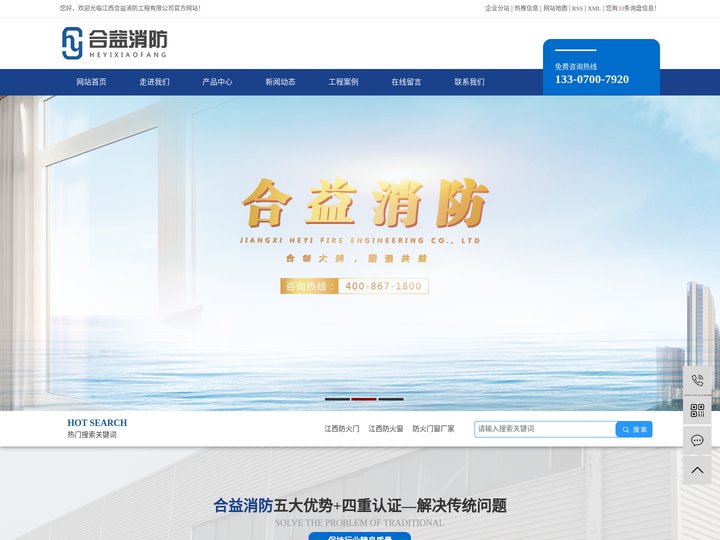Screen dimensions: 720x540
Task: Click the back-to-top arrow icon
Action: pos(697,470)
